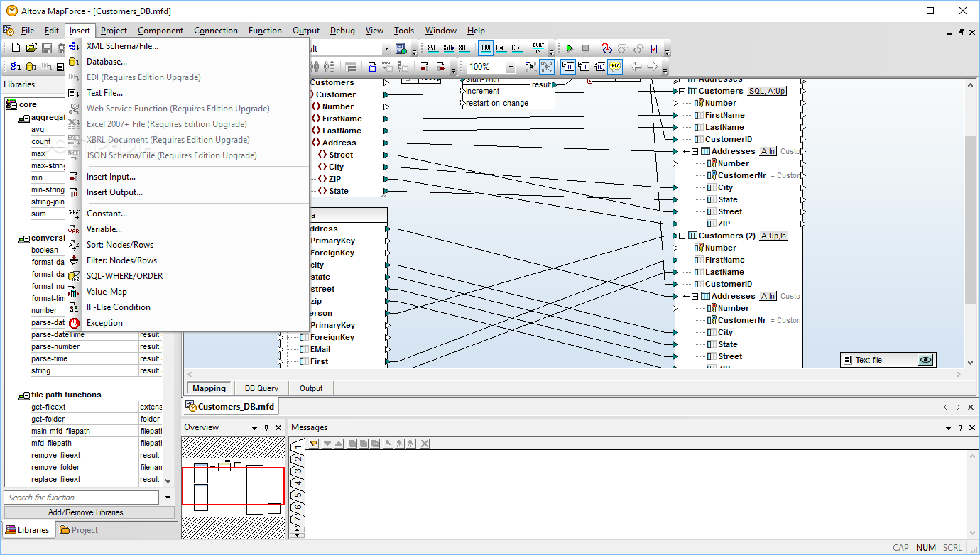Click the back navigation arrow icon
The height and width of the screenshot is (555, 980).
pyautogui.click(x=636, y=67)
